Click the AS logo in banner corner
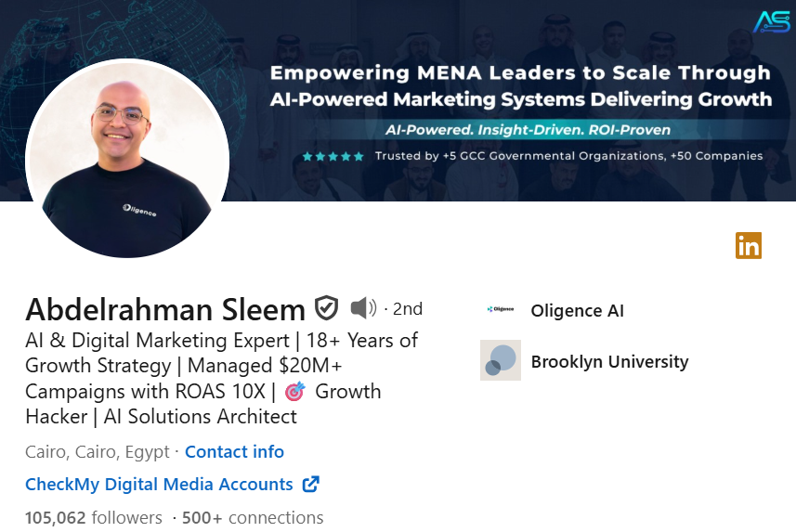Screen dimensions: 796x532 coord(772,21)
